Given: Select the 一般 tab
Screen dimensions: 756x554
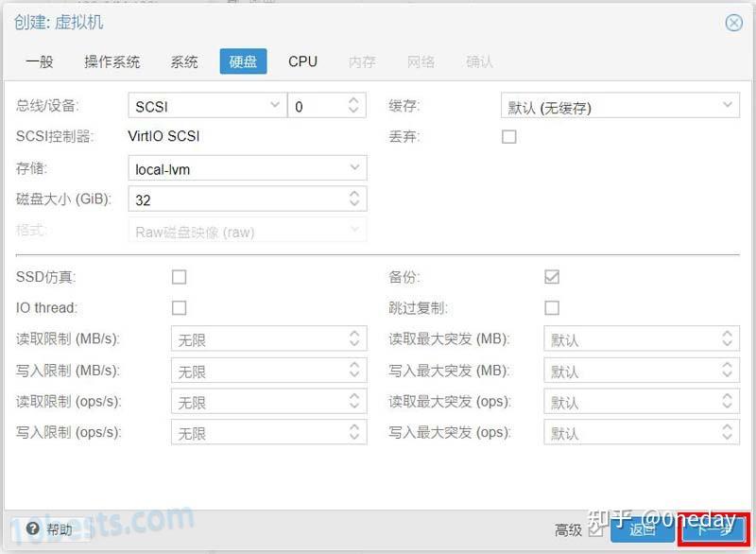Looking at the screenshot, I should [x=42, y=61].
